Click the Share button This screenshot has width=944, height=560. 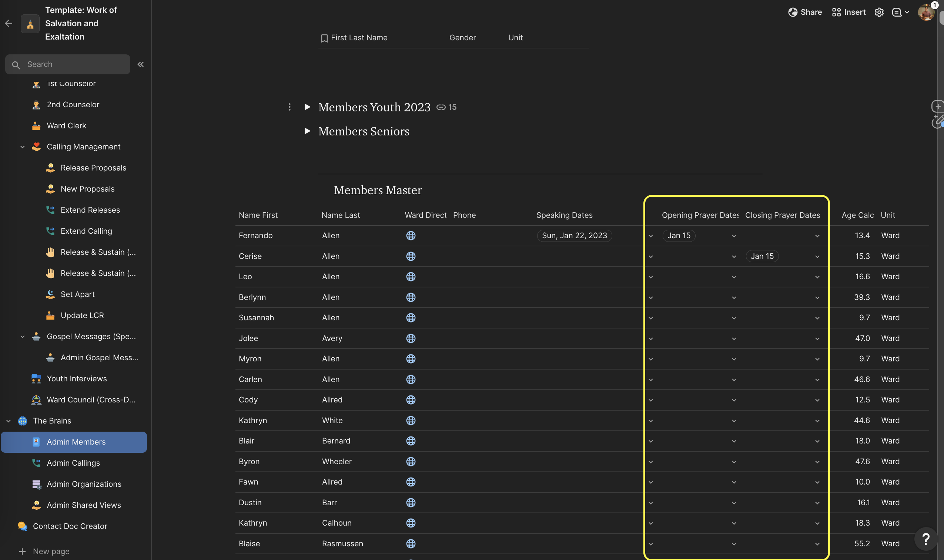click(x=805, y=13)
